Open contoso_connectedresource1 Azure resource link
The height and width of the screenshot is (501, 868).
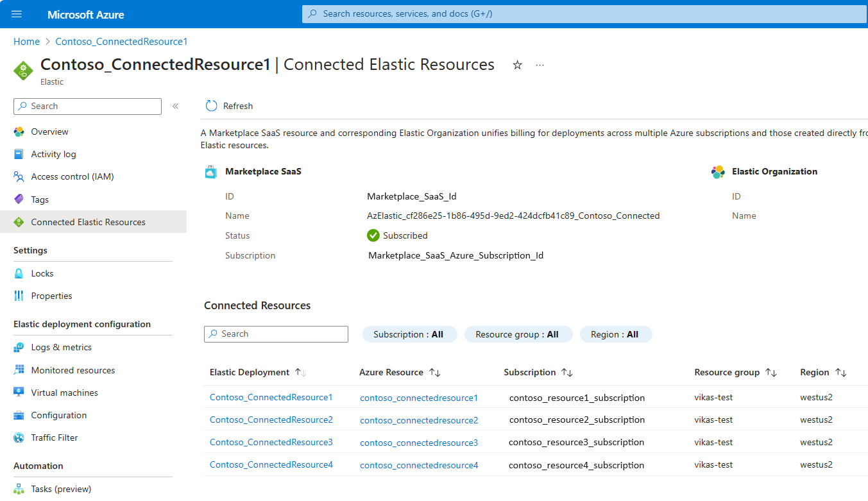[x=419, y=398]
